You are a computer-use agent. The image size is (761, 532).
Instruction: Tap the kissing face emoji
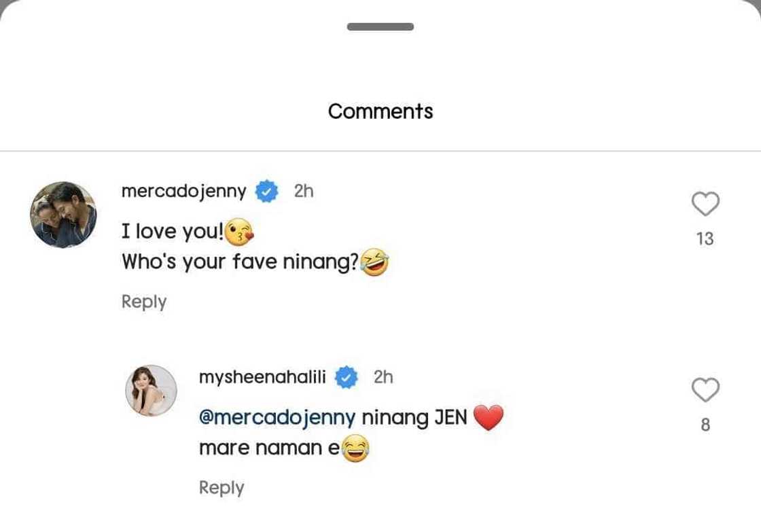239,233
